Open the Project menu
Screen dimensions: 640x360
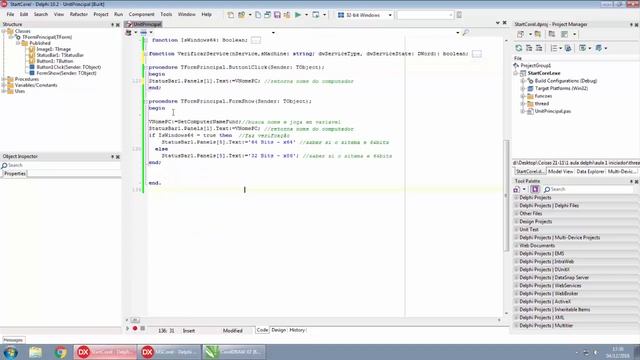(x=101, y=14)
